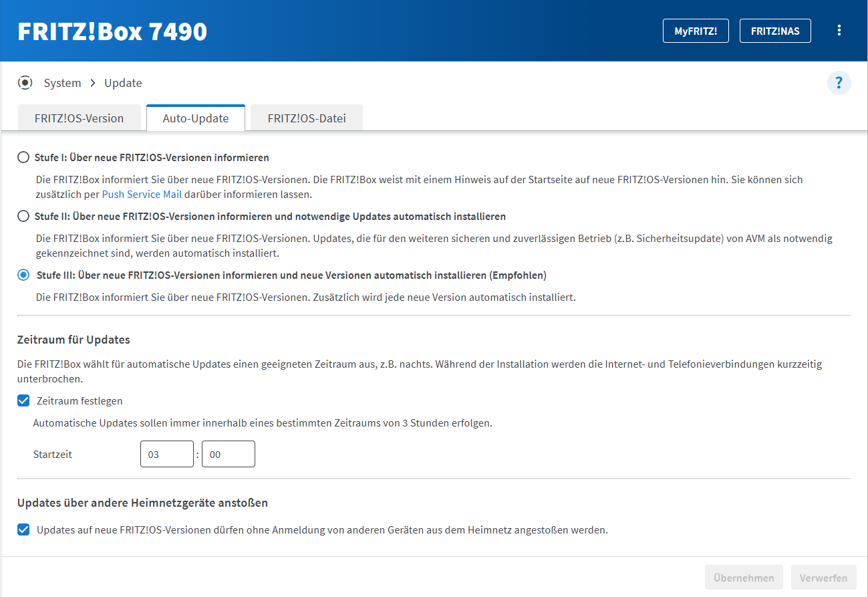The image size is (868, 597).
Task: Click Update breadcrumb entry
Action: (x=123, y=83)
